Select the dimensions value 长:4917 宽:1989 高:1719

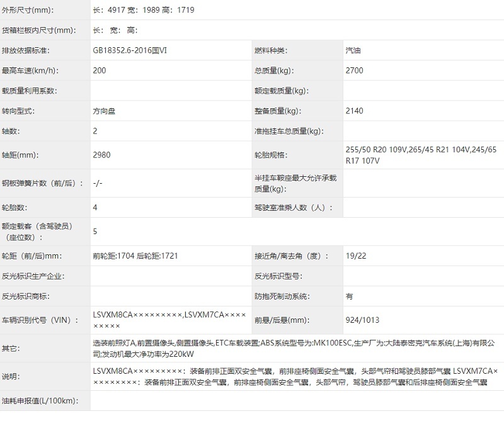click(144, 10)
